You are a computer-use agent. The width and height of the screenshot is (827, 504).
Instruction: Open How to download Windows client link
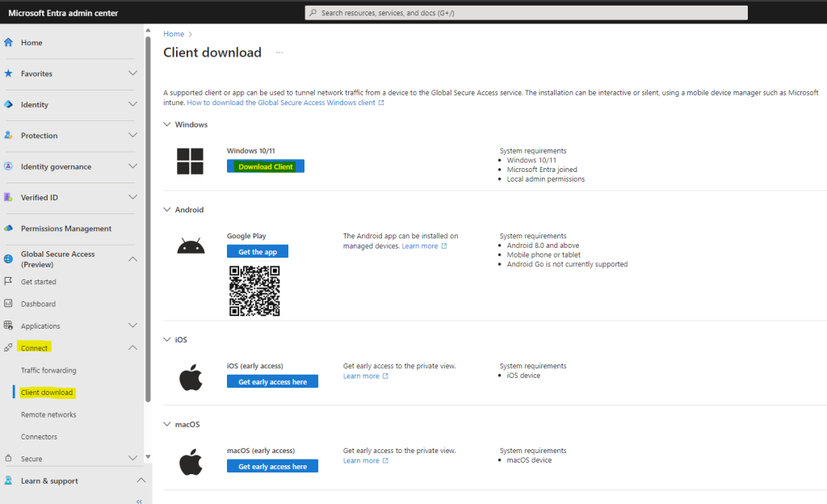click(x=281, y=103)
